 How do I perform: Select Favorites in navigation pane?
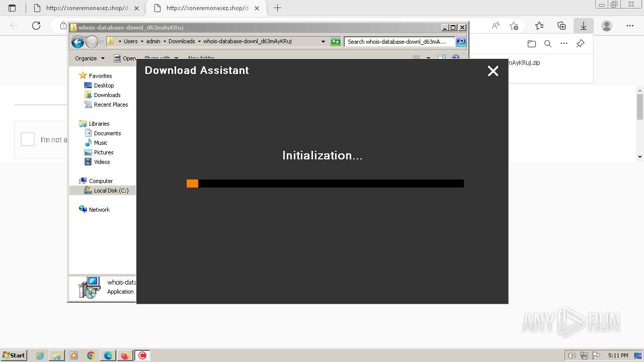pos(100,76)
